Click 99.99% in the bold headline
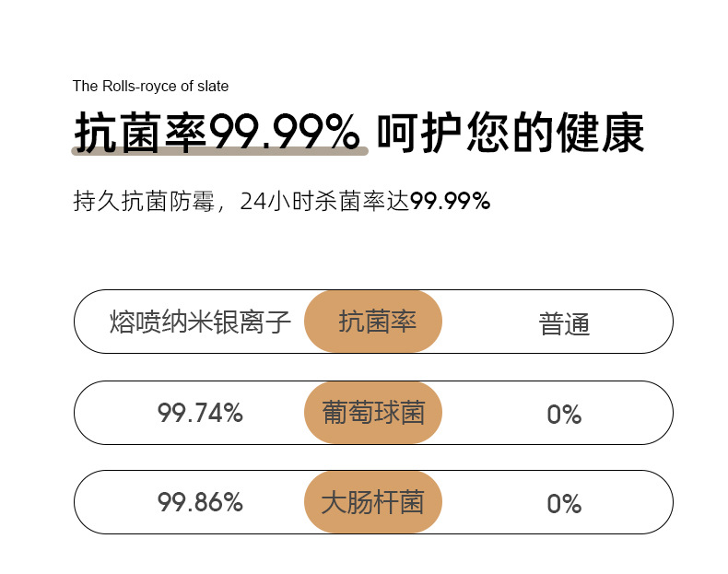Viewport: 728px width, 574px height. (285, 133)
